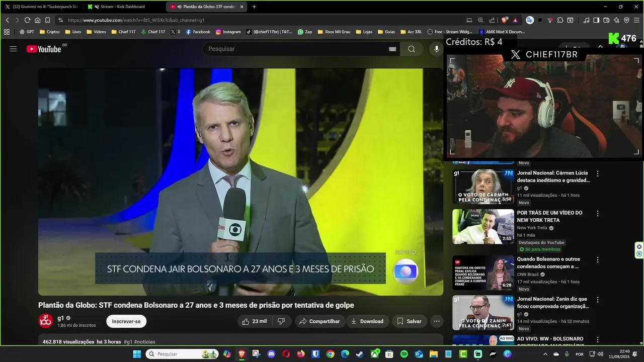Open the Cármen Lúcia Jornal Nacional thumbnail

(483, 187)
